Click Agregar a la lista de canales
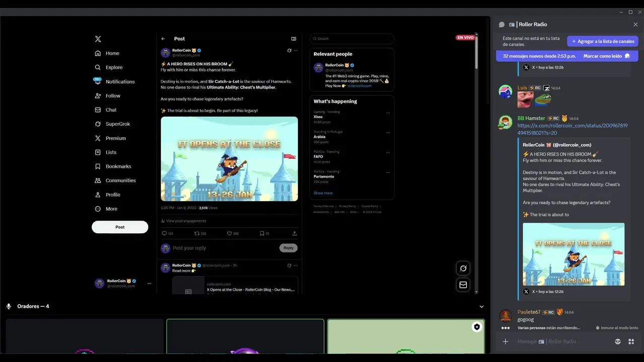Screen dimensions: 644x362 (x=603, y=41)
